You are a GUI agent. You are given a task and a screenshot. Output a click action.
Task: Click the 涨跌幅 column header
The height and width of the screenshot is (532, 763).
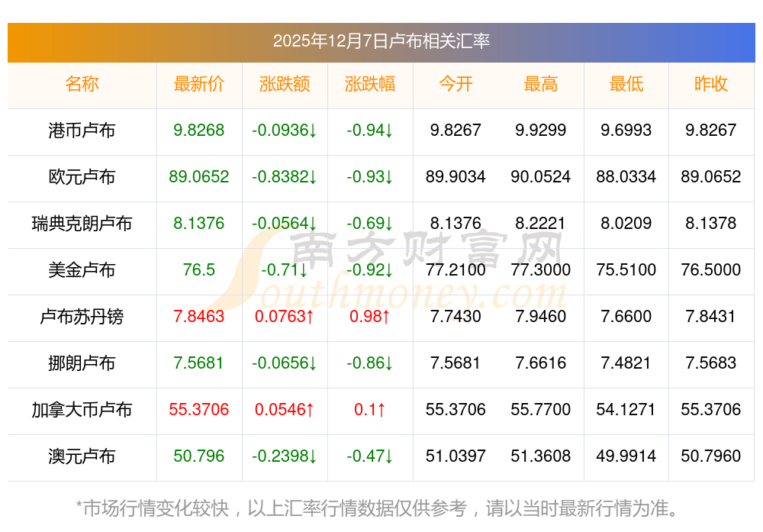coord(370,84)
